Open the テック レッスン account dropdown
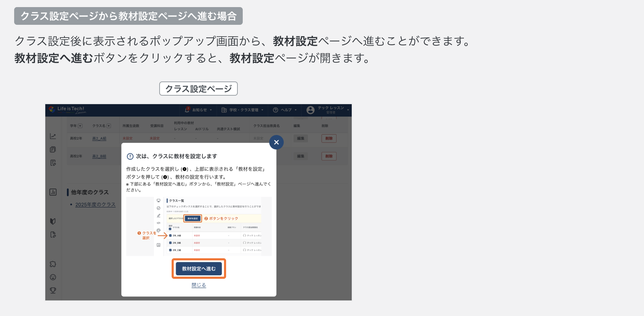This screenshot has width=644, height=316. 328,110
